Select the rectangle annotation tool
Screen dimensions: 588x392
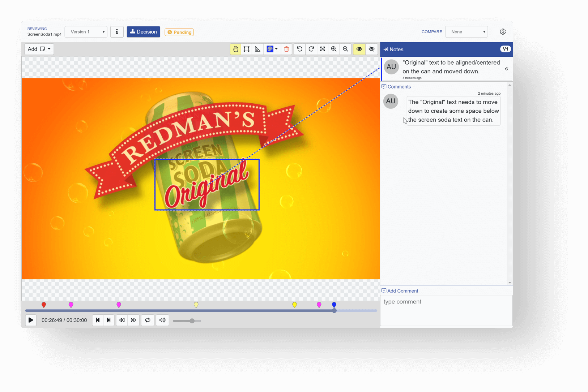pos(247,49)
